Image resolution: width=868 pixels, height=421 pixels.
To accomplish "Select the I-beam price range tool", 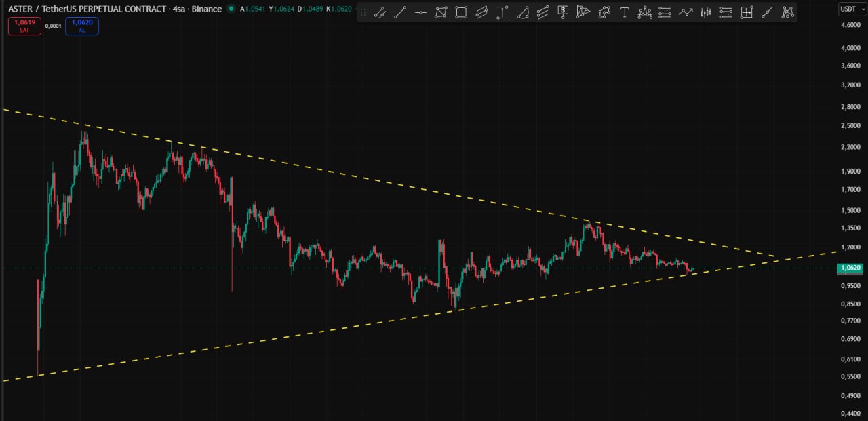I will tap(502, 12).
